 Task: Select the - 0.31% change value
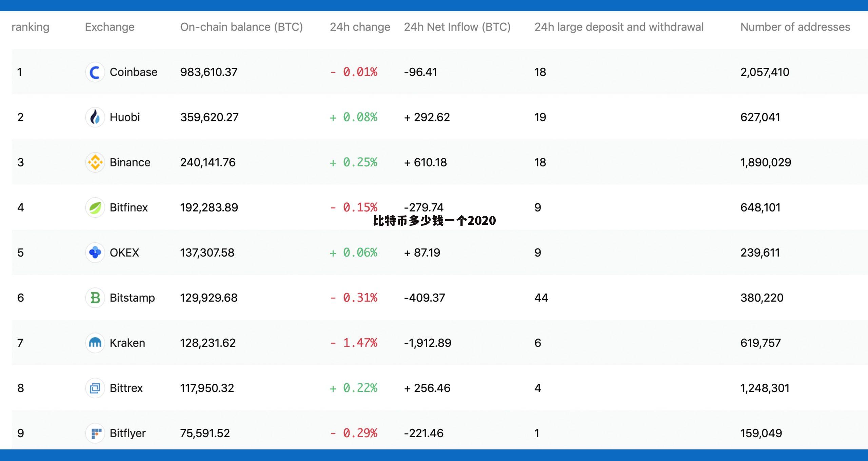pos(354,298)
